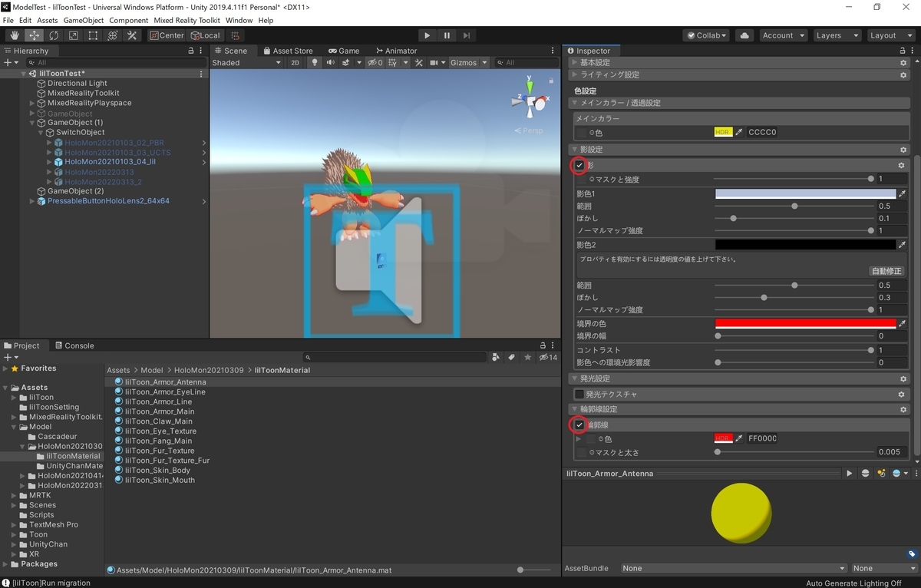The height and width of the screenshot is (588, 921).
Task: Open the Account dropdown
Action: click(783, 35)
